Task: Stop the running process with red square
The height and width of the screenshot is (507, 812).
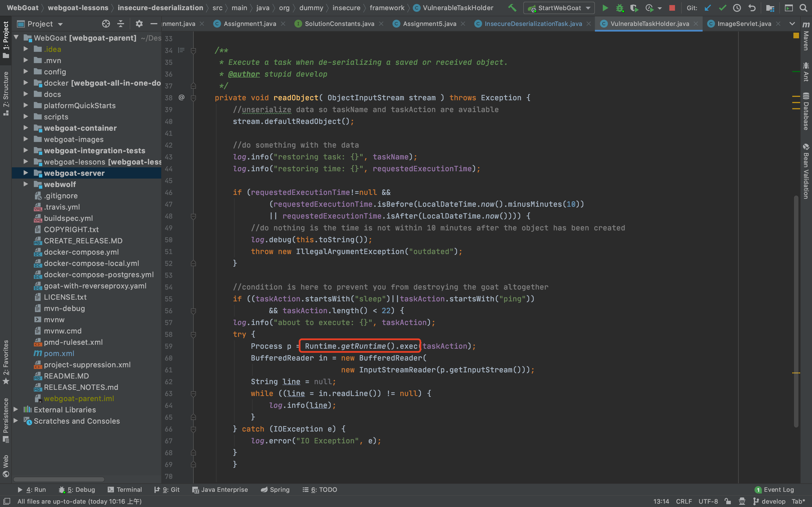Action: pyautogui.click(x=672, y=8)
